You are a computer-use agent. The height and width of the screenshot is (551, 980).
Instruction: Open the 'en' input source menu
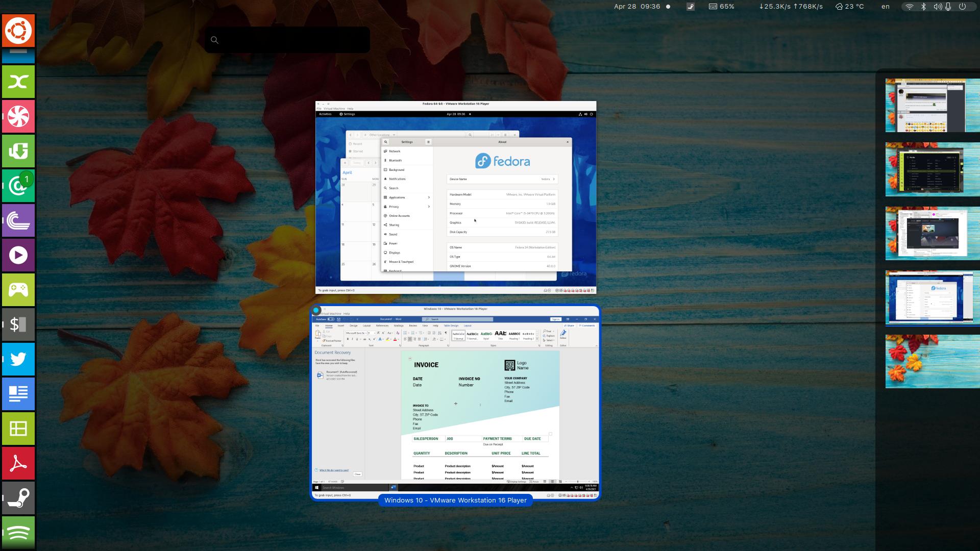click(886, 7)
